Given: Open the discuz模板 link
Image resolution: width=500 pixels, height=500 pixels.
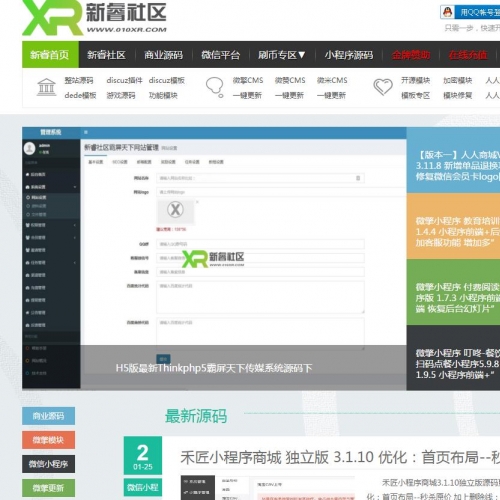Looking at the screenshot, I should tap(167, 80).
